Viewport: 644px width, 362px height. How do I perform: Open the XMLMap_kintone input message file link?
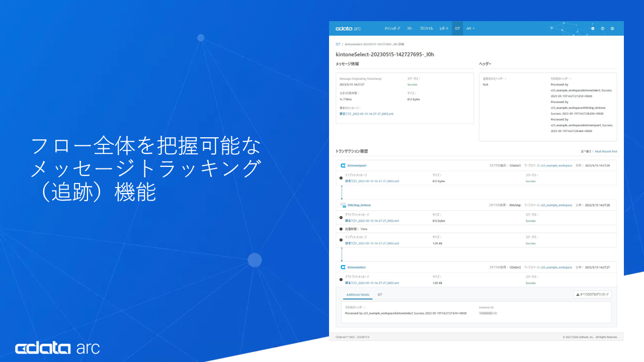(x=372, y=243)
